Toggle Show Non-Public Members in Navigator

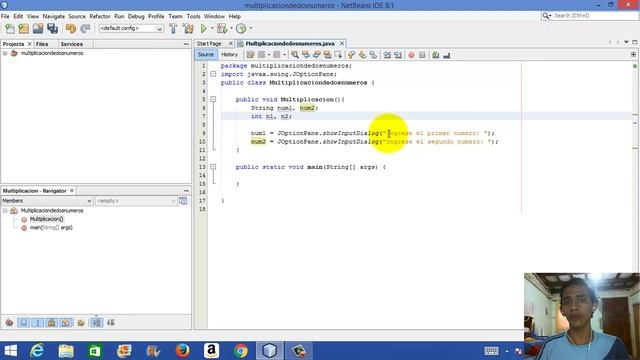52,323
